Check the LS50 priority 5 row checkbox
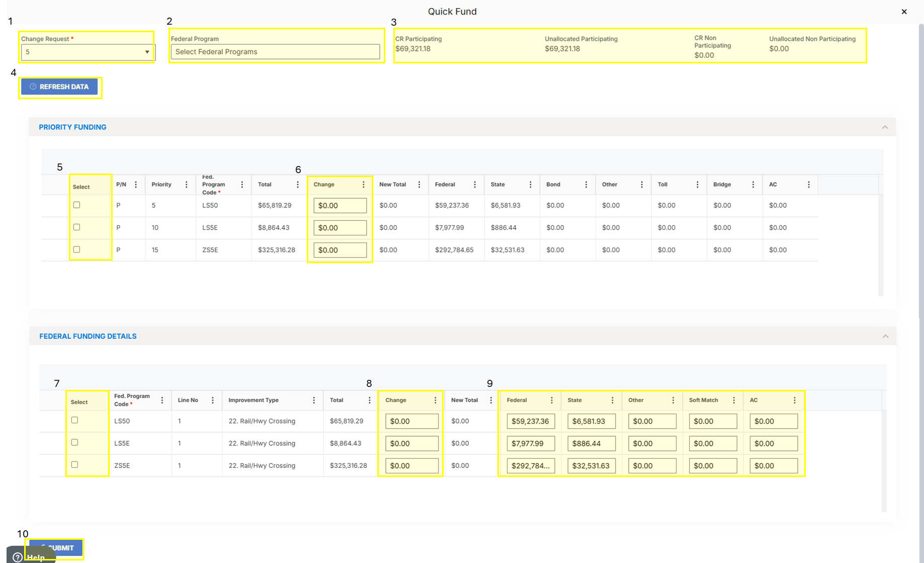Viewport: 924px width, 563px height. [x=76, y=205]
